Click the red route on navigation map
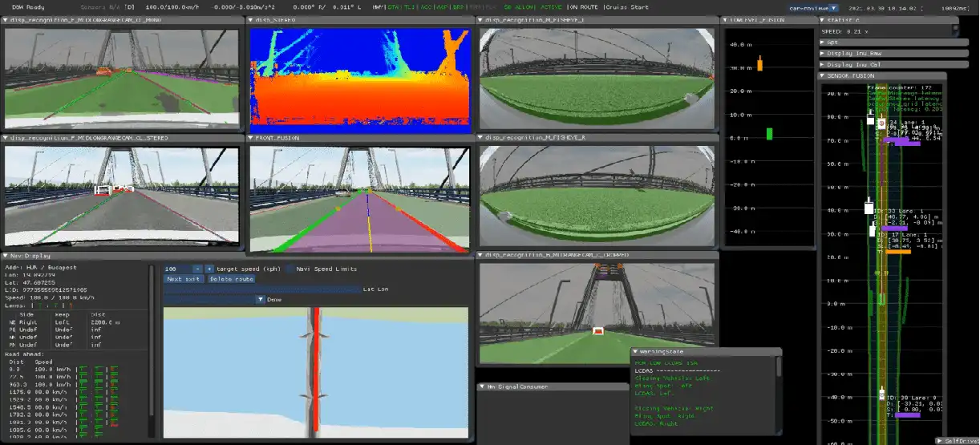The image size is (980, 445). pos(318,369)
